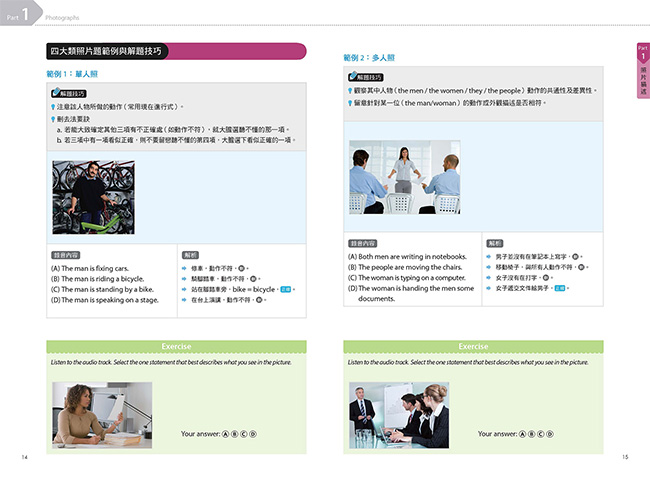Click the arrow bullet before 騎腳踏車・動作不符

184,279
